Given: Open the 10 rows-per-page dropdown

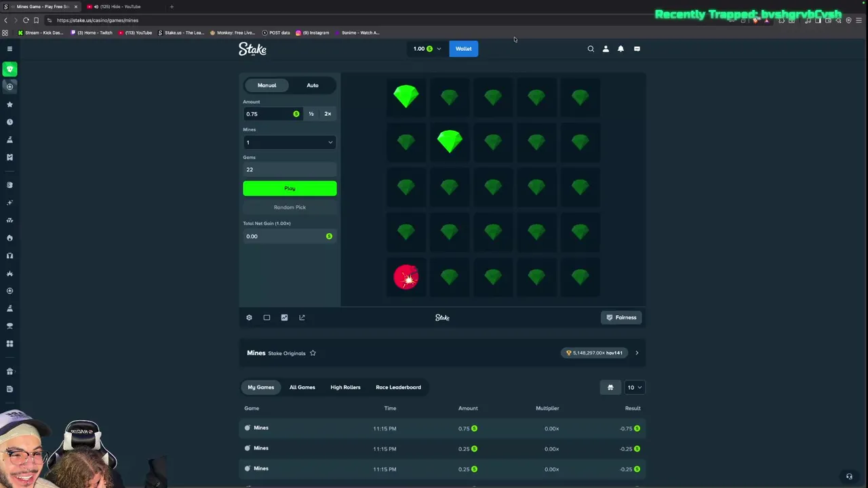Looking at the screenshot, I should [x=634, y=387].
